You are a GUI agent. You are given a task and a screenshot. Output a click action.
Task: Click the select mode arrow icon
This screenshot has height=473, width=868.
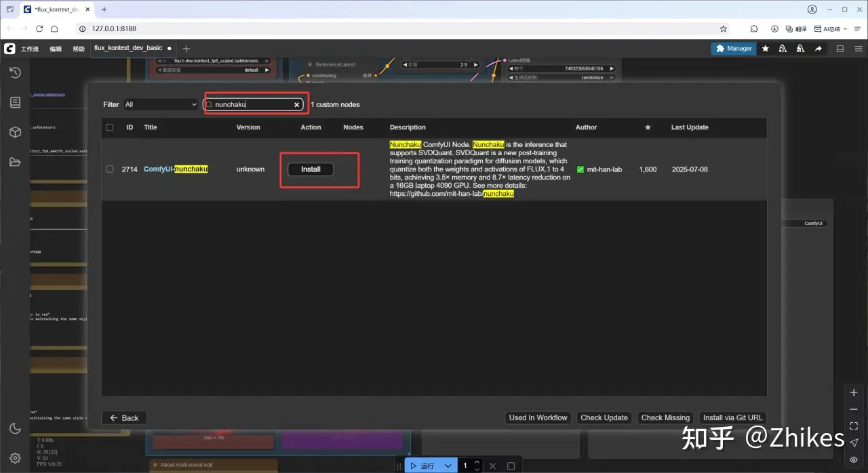[854, 443]
